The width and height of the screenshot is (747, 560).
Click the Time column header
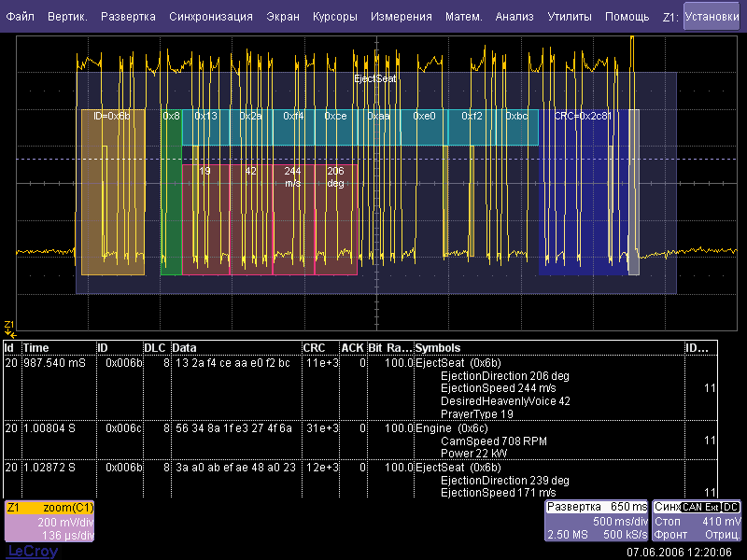tap(56, 348)
